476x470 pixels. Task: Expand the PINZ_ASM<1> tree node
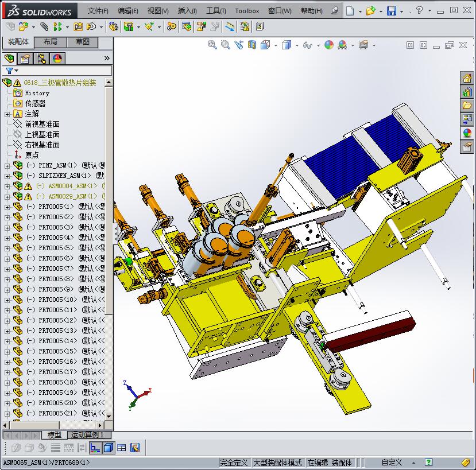pyautogui.click(x=7, y=166)
